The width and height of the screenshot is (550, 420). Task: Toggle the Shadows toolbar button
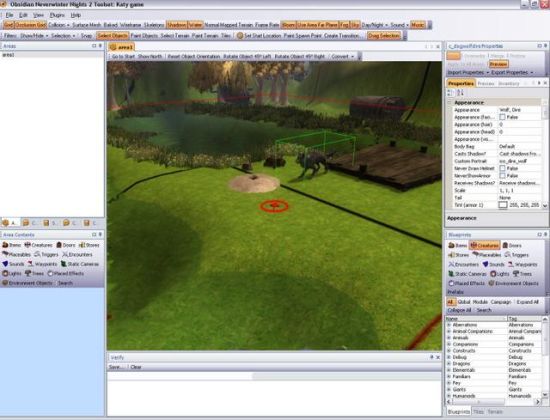pos(176,25)
